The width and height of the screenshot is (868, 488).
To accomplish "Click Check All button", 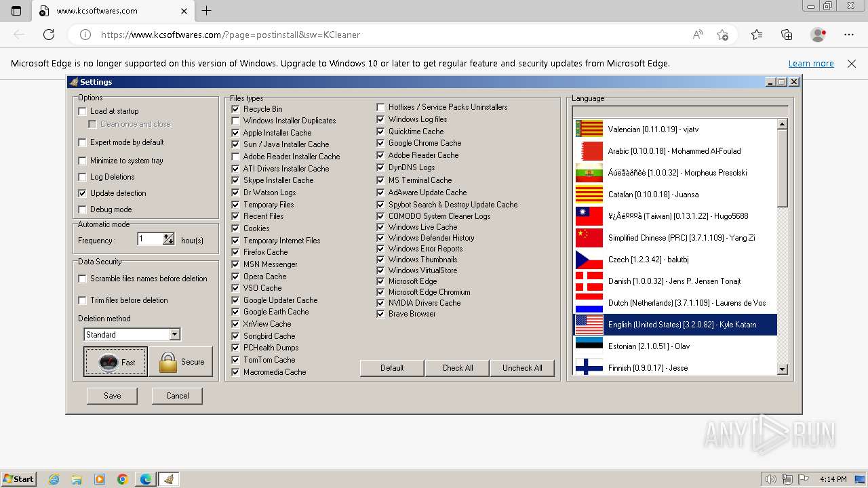I will [x=458, y=368].
